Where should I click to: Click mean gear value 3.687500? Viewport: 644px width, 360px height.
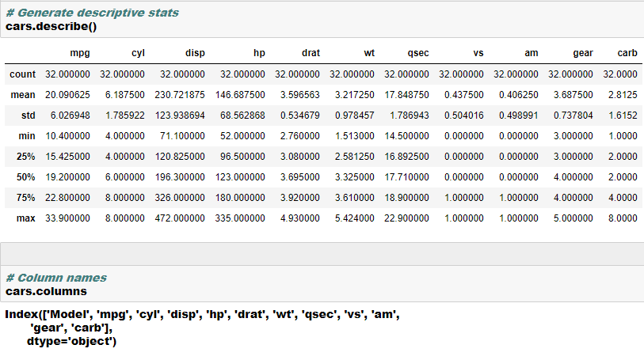point(574,95)
